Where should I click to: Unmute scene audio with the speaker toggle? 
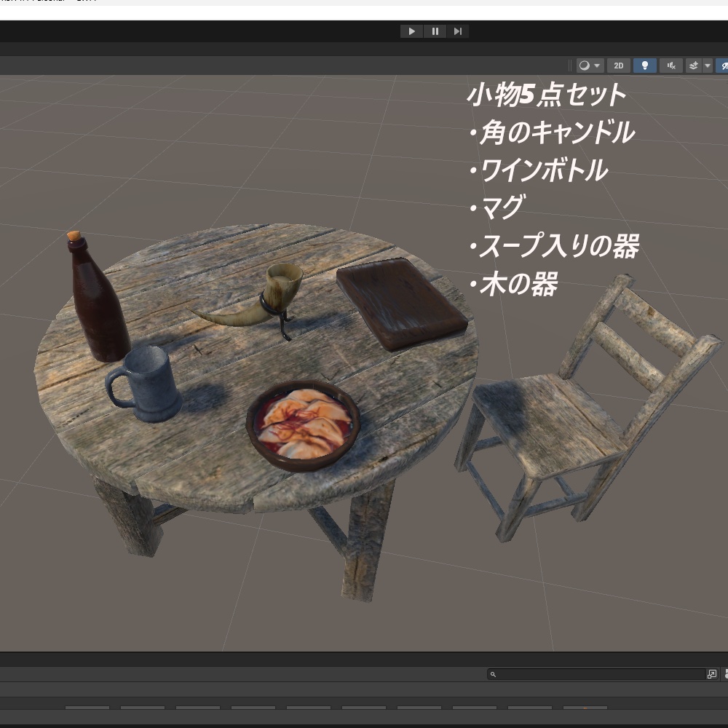pyautogui.click(x=670, y=66)
